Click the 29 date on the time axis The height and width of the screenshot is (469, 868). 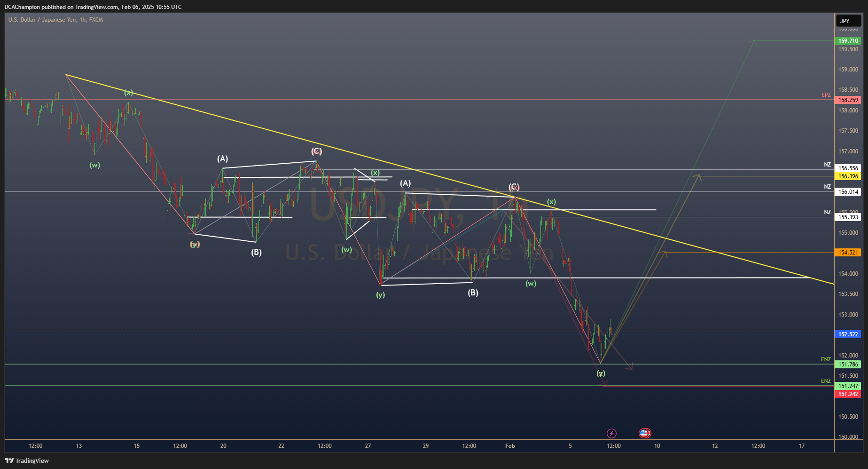pos(426,446)
